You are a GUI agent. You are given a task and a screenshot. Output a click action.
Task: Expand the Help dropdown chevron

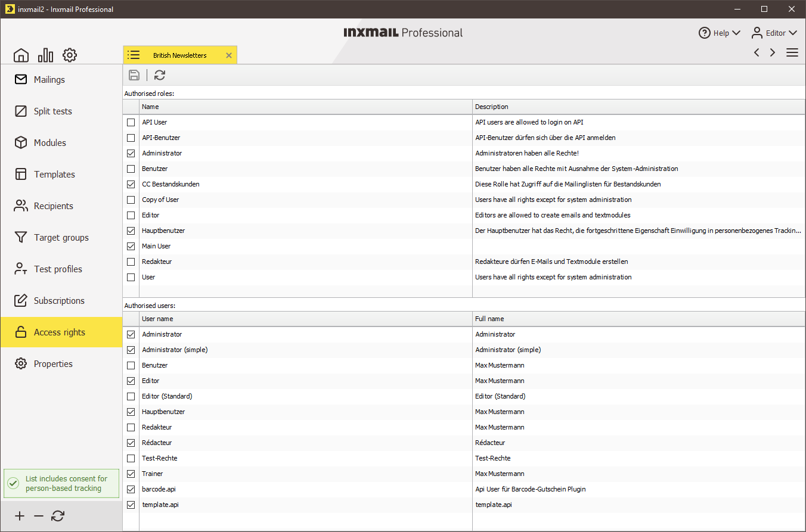coord(736,33)
